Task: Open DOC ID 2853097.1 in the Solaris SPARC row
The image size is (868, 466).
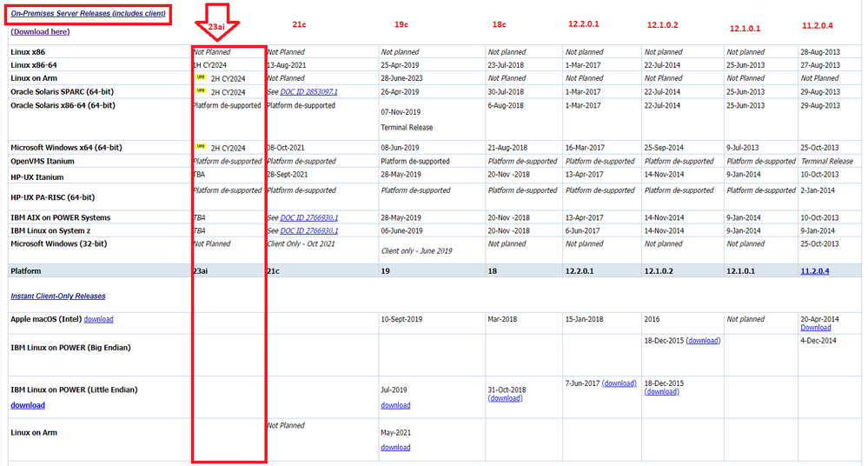Action: pyautogui.click(x=309, y=92)
